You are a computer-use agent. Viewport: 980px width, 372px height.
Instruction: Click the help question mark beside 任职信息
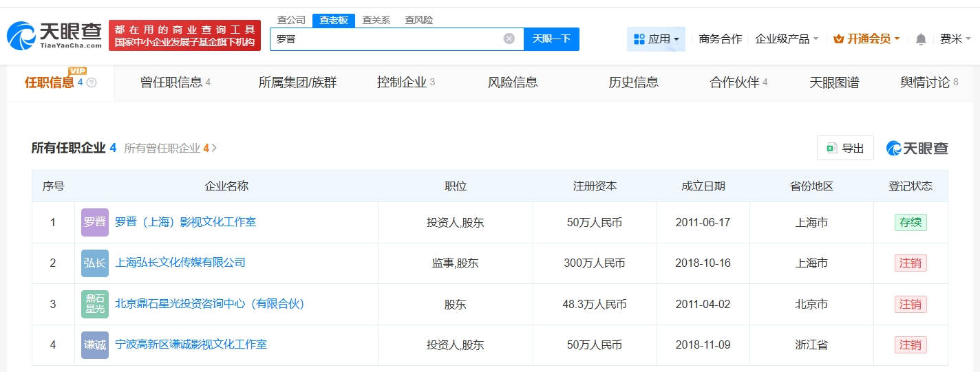point(92,83)
